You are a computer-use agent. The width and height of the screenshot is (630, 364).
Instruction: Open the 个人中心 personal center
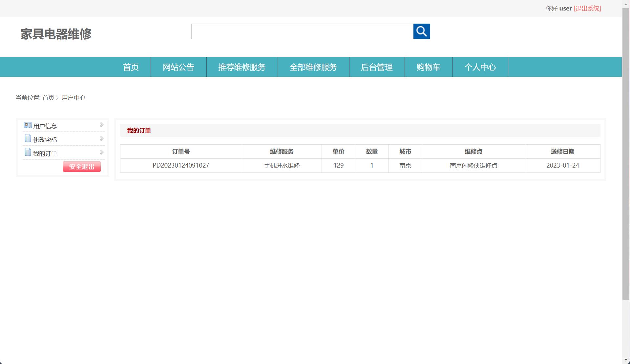pos(480,67)
